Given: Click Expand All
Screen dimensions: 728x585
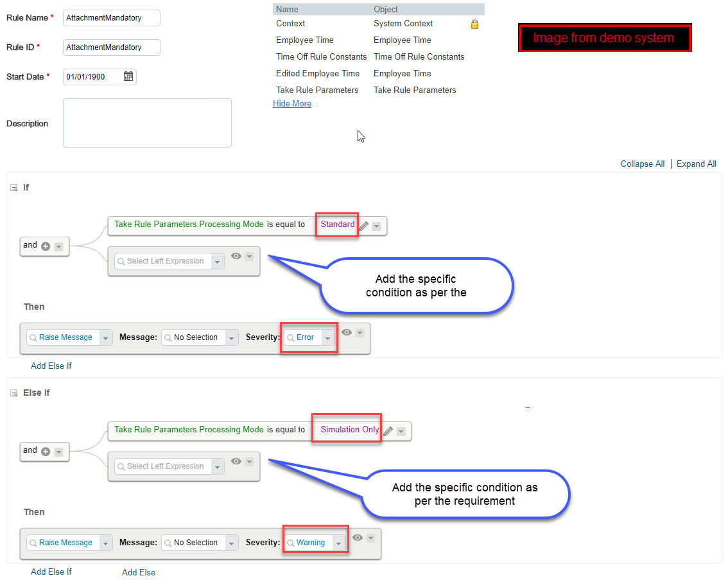Looking at the screenshot, I should pyautogui.click(x=696, y=164).
